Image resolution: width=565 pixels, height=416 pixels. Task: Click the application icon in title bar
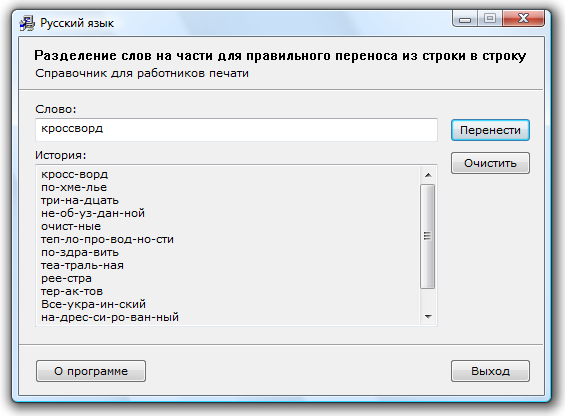(x=27, y=23)
